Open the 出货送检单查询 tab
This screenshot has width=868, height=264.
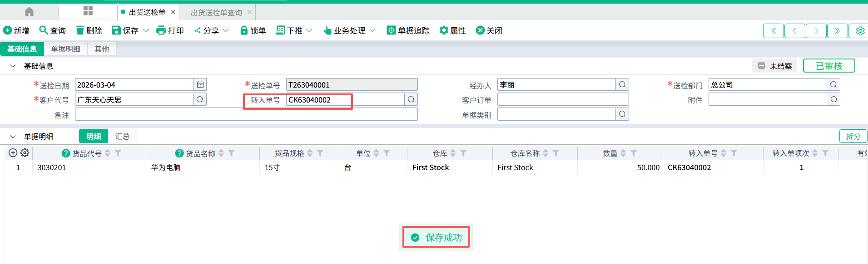[x=216, y=12]
